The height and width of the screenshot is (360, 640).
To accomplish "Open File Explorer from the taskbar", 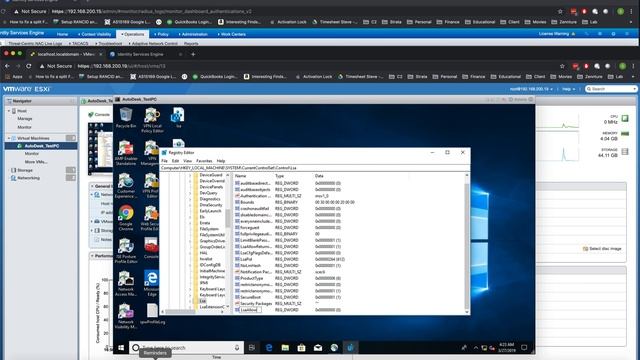I will (x=285, y=348).
